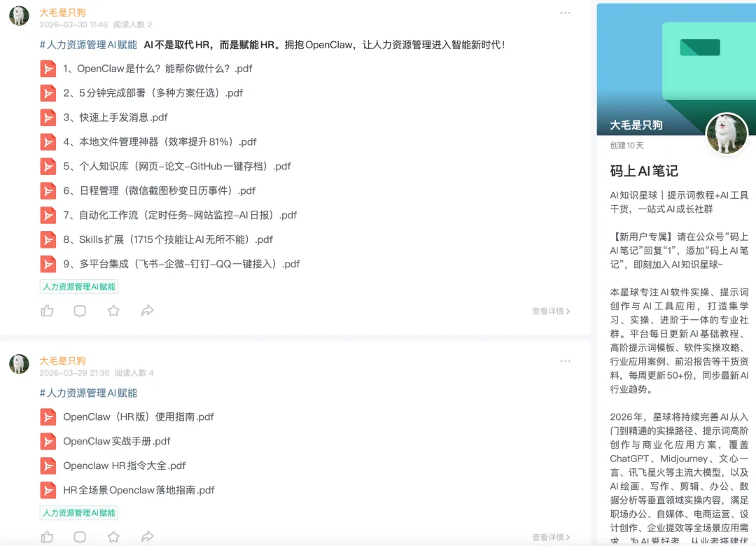Open more options menu on the 2026-03-29 post
The width and height of the screenshot is (756, 546).
coord(566,361)
